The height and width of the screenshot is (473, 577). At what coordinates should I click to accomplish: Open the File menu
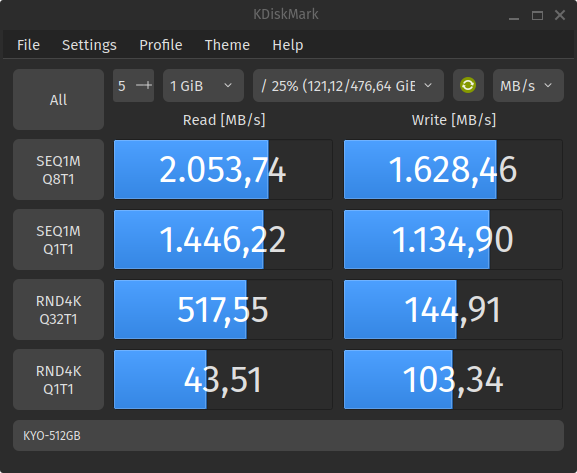pyautogui.click(x=28, y=45)
